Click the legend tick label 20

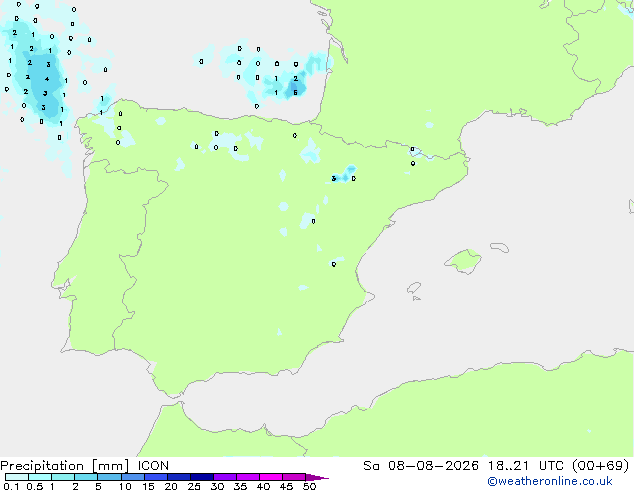tap(171, 486)
